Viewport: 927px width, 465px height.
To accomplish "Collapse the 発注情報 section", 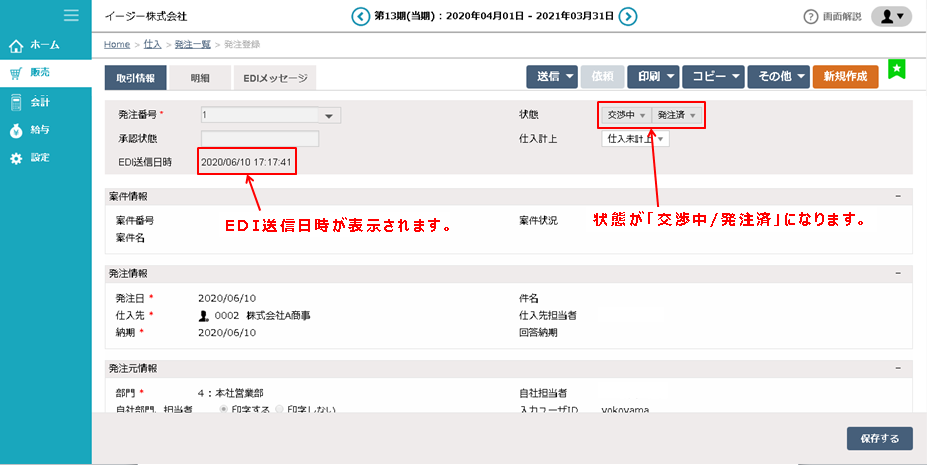I will (897, 273).
